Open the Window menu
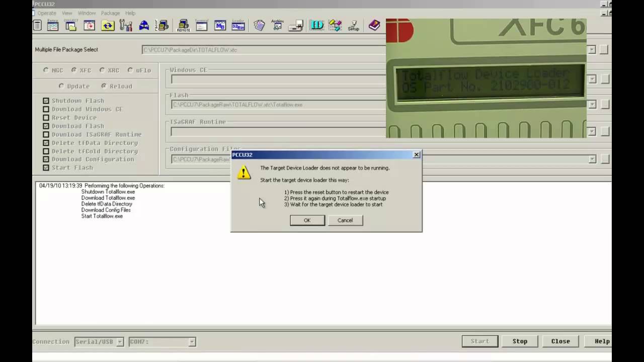This screenshot has height=362, width=644. [87, 13]
